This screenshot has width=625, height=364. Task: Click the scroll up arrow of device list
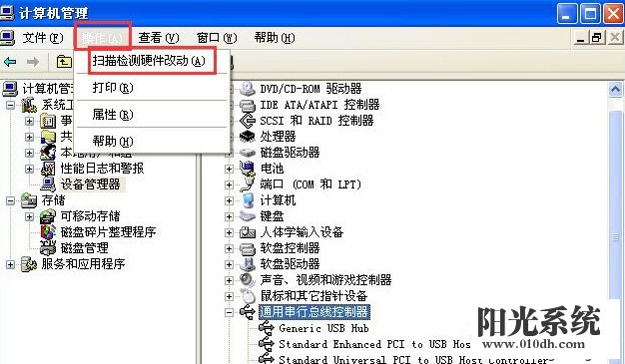tap(616, 90)
